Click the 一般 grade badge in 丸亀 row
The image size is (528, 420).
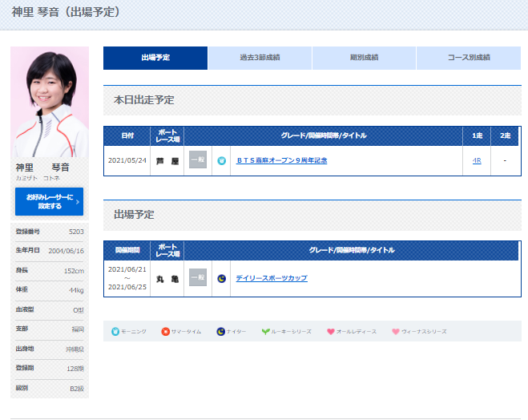(x=197, y=278)
